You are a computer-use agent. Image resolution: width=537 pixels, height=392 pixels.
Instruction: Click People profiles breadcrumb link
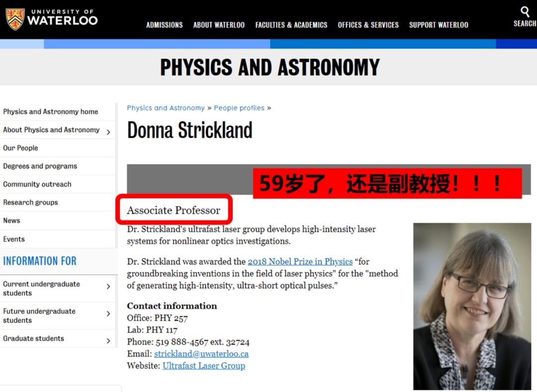click(x=239, y=108)
